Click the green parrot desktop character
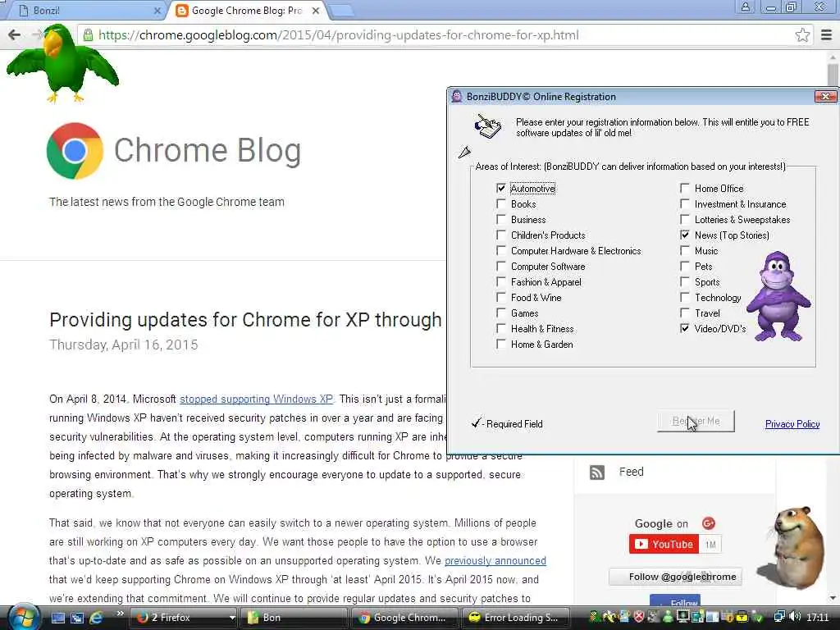This screenshot has width=840, height=630. click(x=62, y=63)
